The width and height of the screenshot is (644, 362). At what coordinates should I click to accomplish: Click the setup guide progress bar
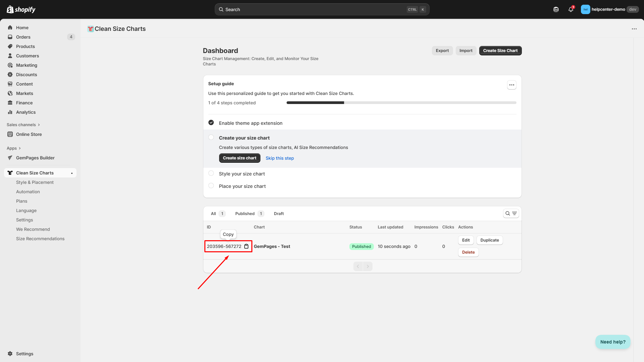point(401,103)
